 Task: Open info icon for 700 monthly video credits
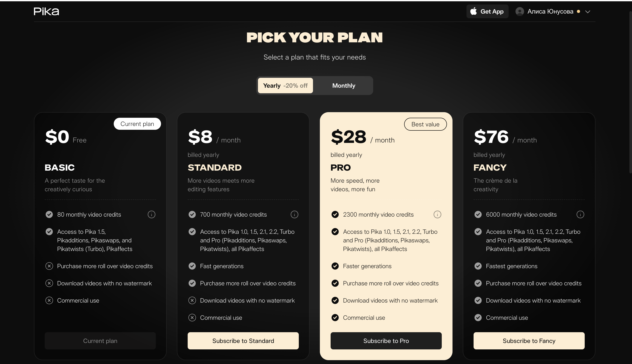coord(294,214)
